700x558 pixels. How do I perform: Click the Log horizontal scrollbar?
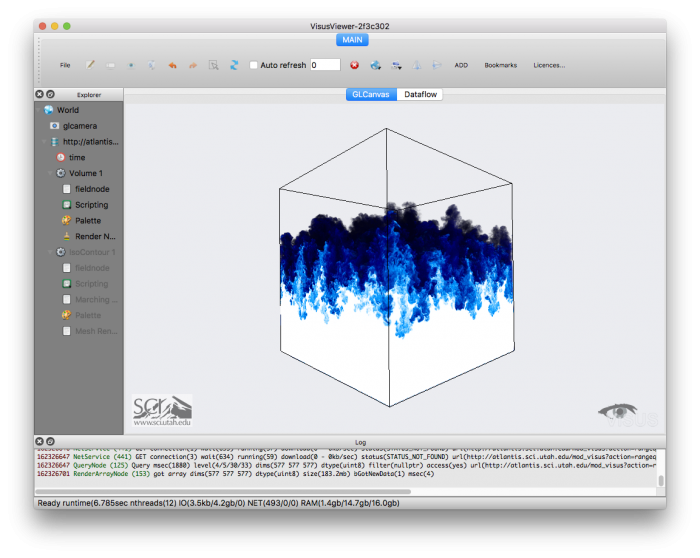223,491
